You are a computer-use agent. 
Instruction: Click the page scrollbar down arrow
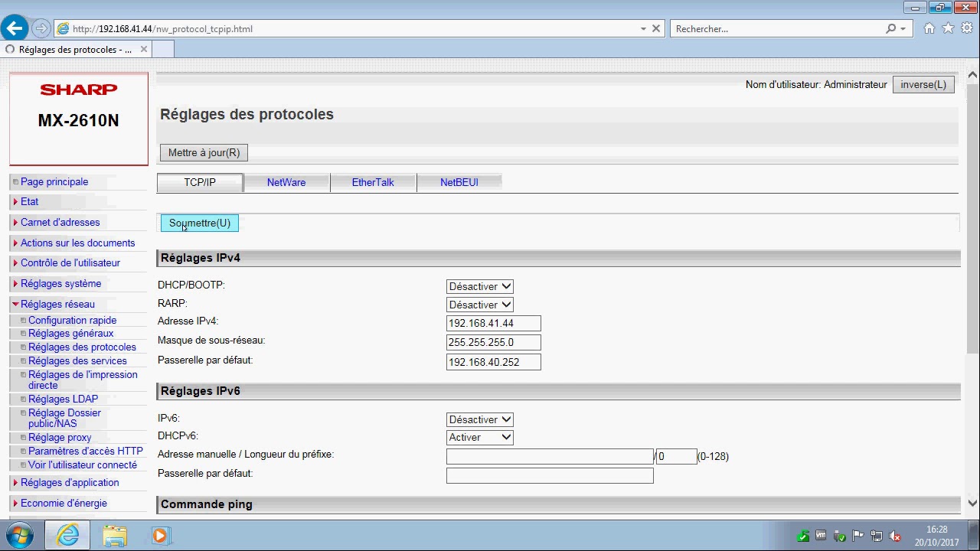pos(972,503)
